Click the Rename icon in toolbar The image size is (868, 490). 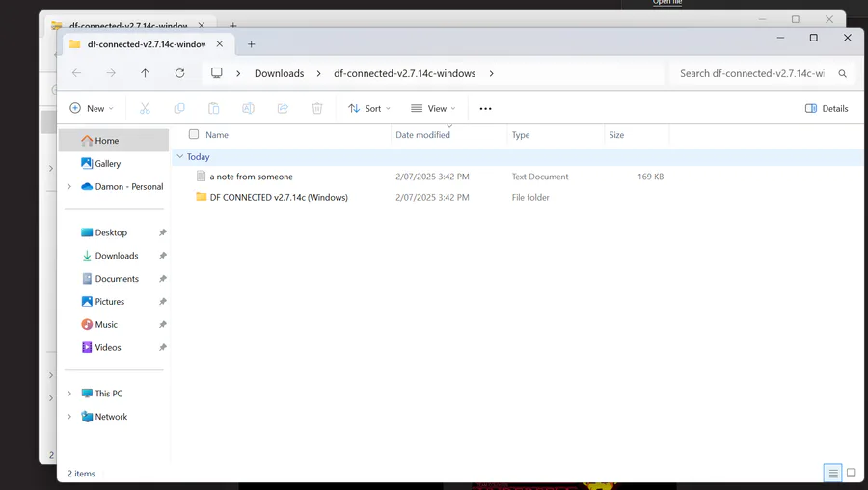click(248, 109)
